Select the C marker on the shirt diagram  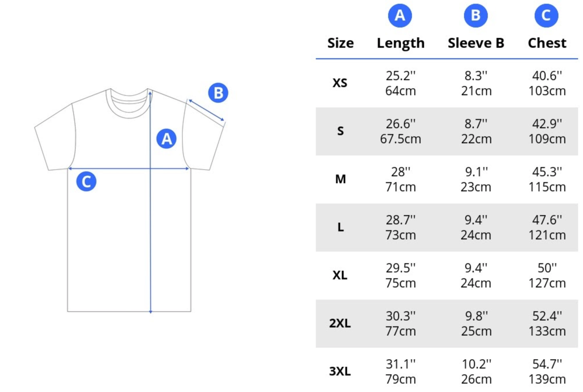click(86, 182)
